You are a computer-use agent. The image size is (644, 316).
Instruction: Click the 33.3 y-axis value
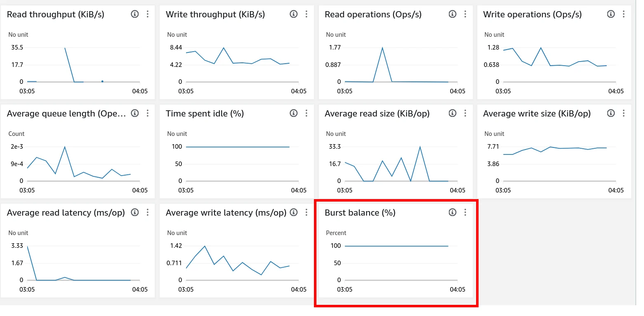pos(334,147)
